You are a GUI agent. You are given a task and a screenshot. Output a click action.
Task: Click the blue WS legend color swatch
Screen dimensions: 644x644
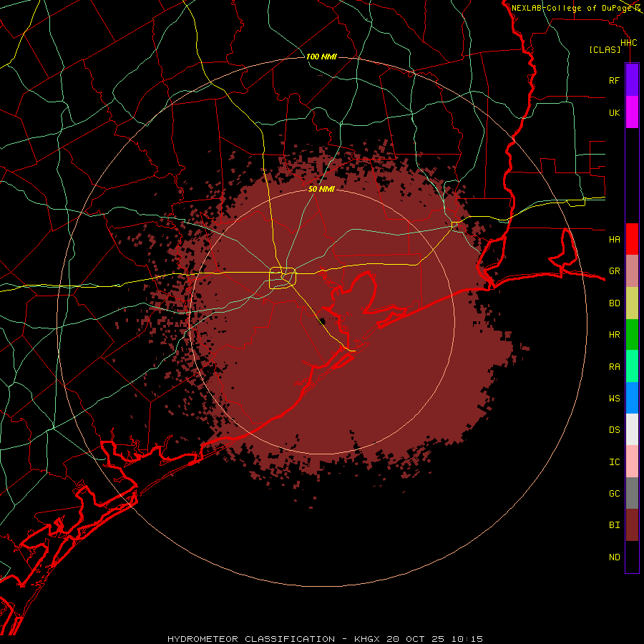pos(632,398)
